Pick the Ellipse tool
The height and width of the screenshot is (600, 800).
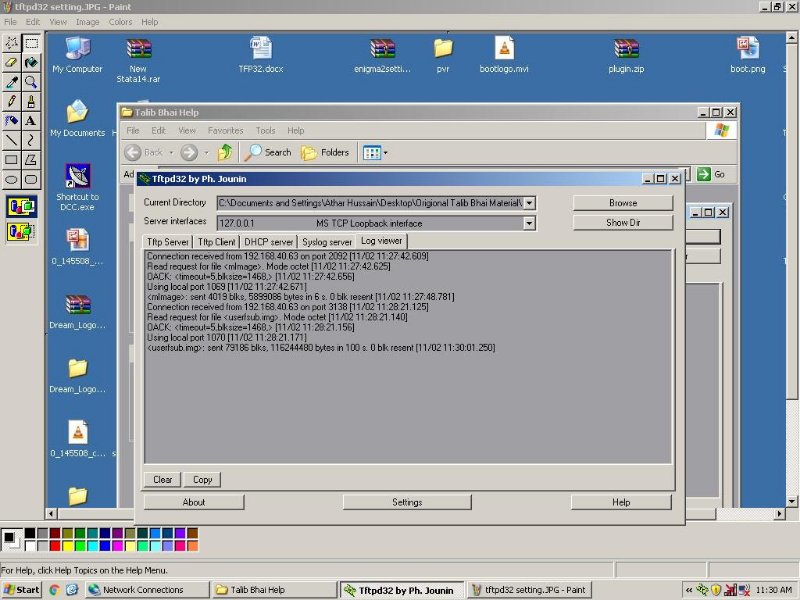click(x=11, y=180)
